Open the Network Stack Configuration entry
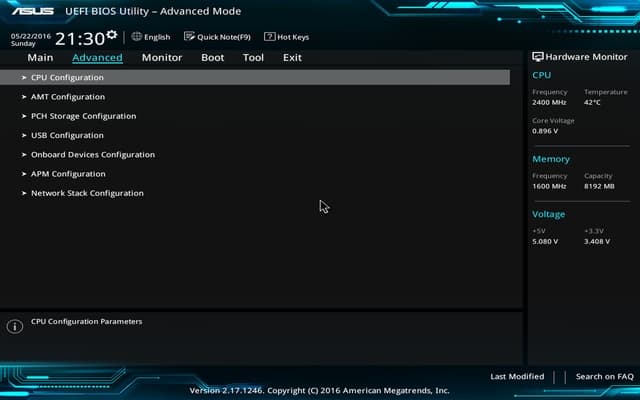The height and width of the screenshot is (400, 640). [x=87, y=193]
